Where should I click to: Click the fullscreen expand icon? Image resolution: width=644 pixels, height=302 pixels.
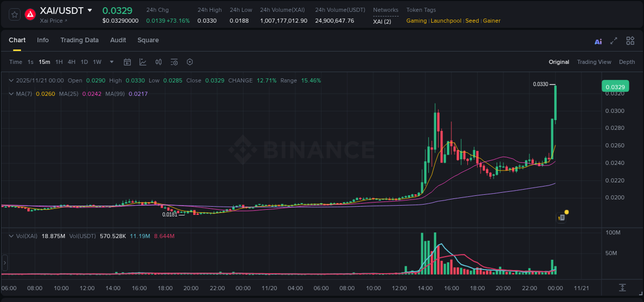[613, 41]
